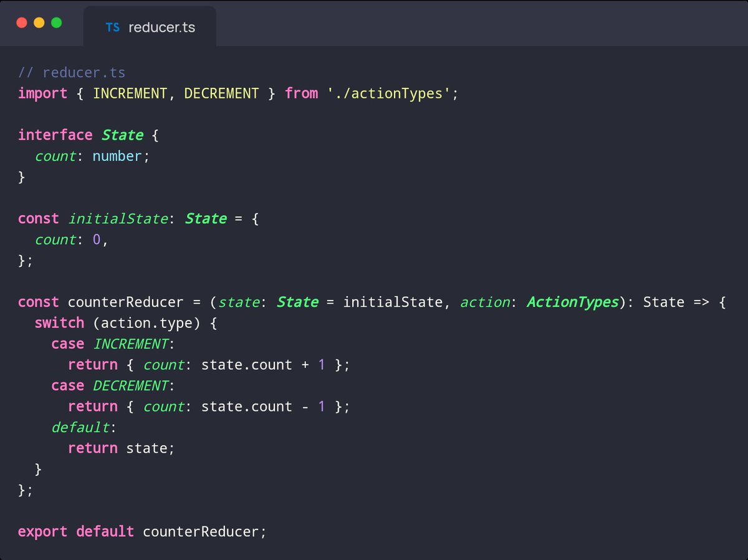
Task: Click the green maximize window dot
Action: click(x=57, y=23)
